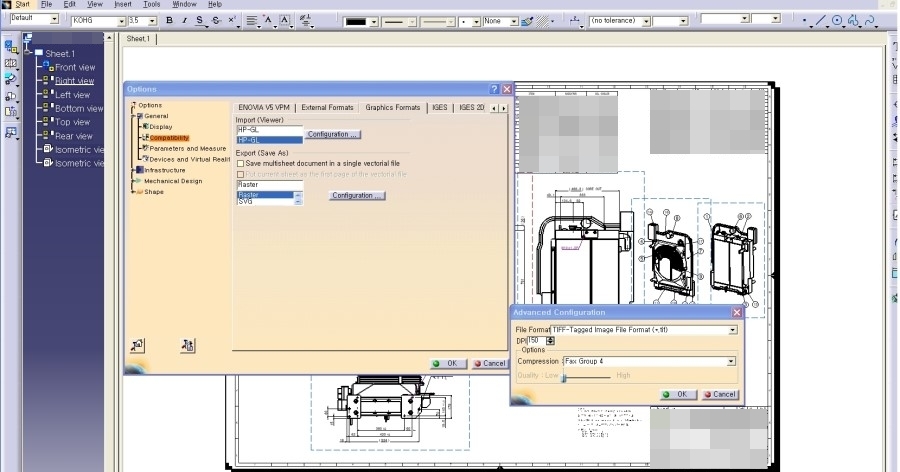Switch to ENOVIA V5 VPM tab
This screenshot has height=472, width=900.
264,107
